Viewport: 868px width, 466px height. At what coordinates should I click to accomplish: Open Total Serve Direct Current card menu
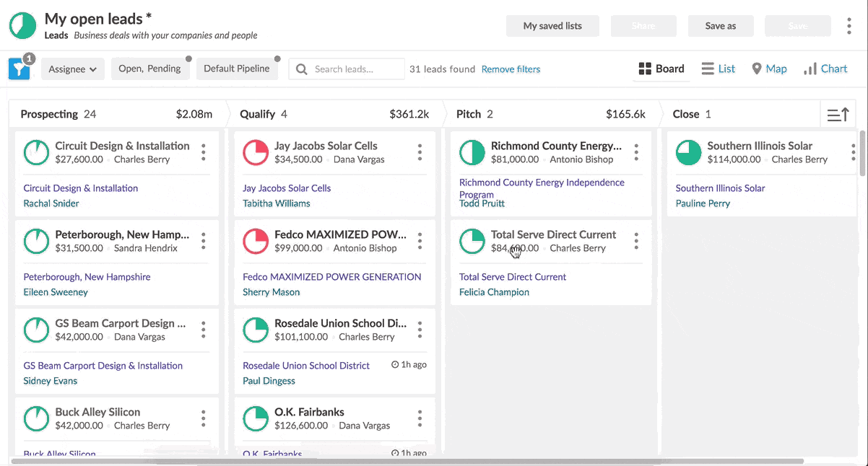point(636,241)
